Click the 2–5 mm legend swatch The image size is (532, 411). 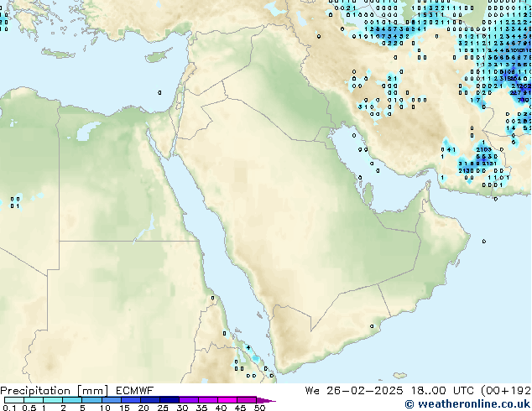coord(73,400)
